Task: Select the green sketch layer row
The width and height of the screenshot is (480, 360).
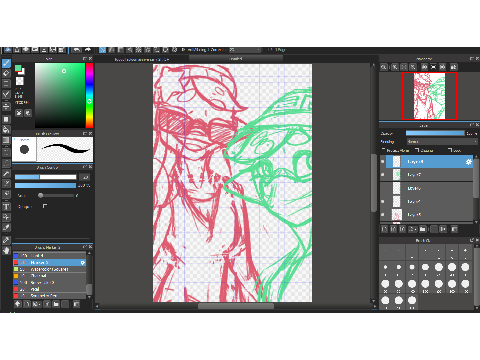Action: click(x=430, y=175)
